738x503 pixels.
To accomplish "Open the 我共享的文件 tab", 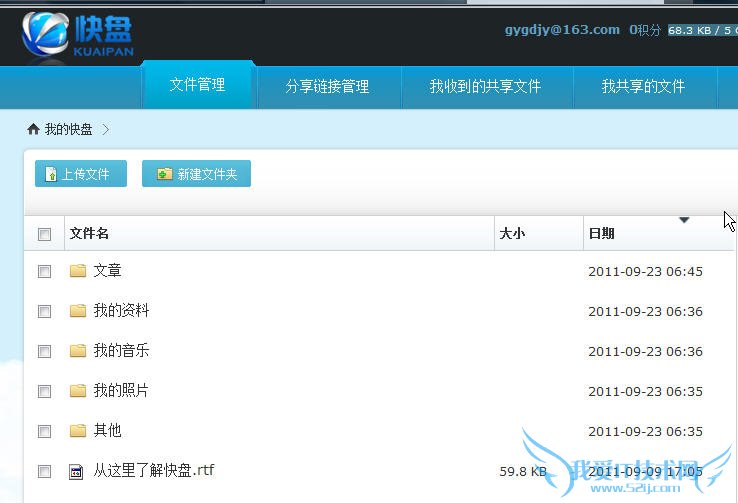I will coord(643,87).
